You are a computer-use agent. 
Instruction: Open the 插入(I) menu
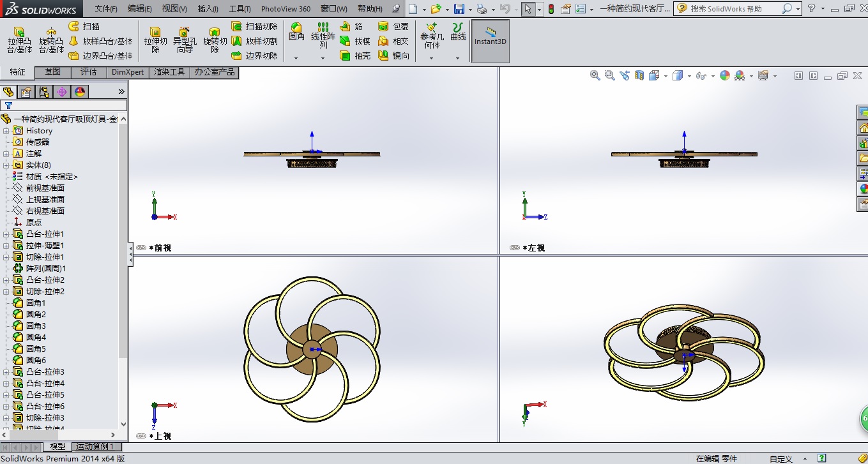click(208, 9)
